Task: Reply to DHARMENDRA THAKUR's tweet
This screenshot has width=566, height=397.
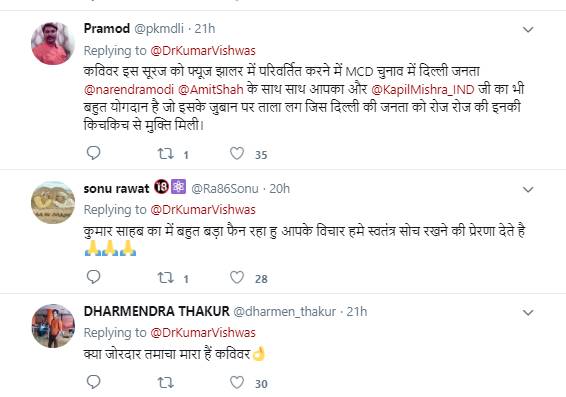Action: click(x=93, y=382)
